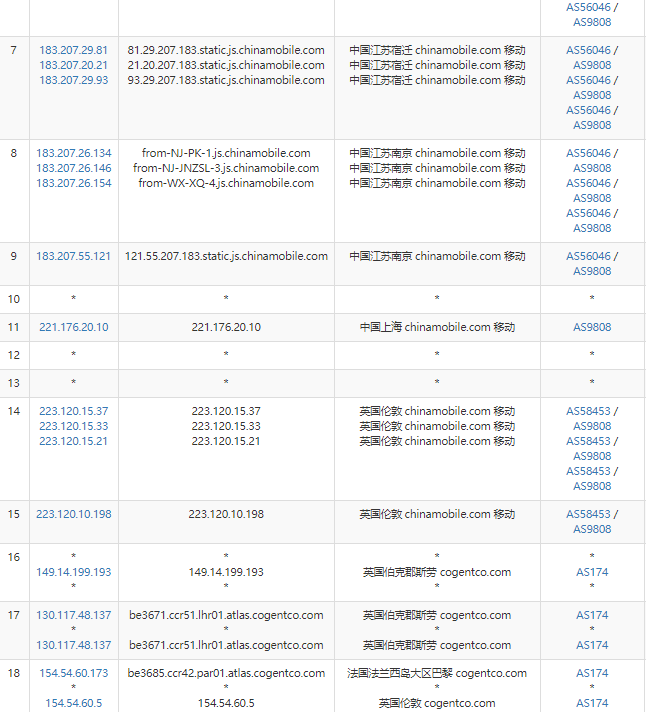Open the blue 223.120.15.21 link in hop 14
This screenshot has height=712, width=646.
click(x=74, y=441)
